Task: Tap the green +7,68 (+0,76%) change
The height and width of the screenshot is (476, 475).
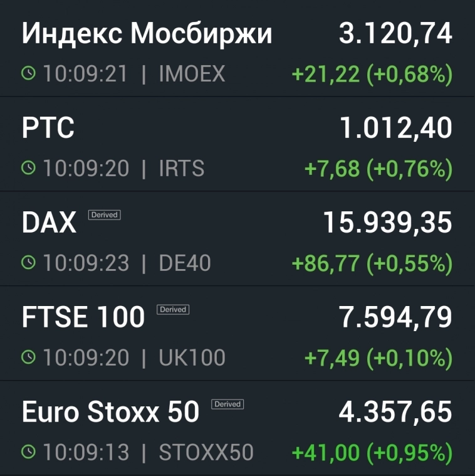Action: pos(378,169)
